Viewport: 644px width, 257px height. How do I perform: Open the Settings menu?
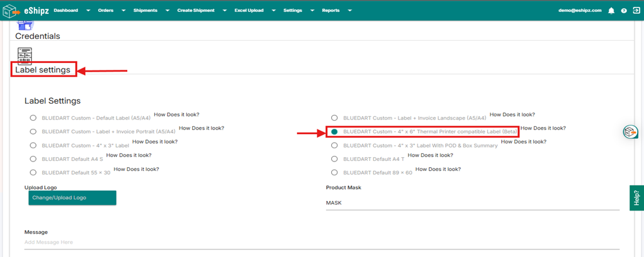coord(293,11)
